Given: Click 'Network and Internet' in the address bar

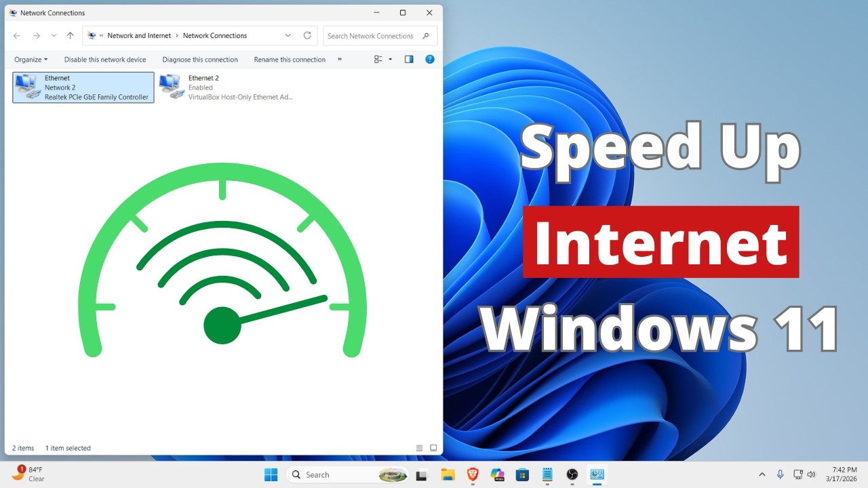Looking at the screenshot, I should 139,36.
